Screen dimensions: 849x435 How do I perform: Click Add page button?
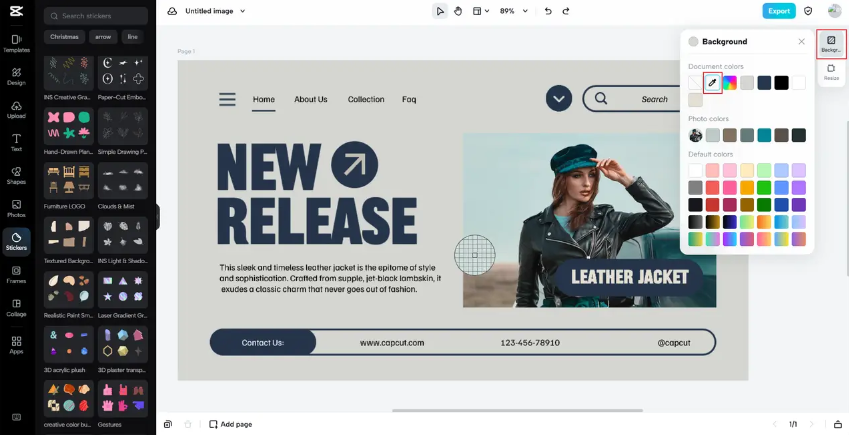coord(231,424)
